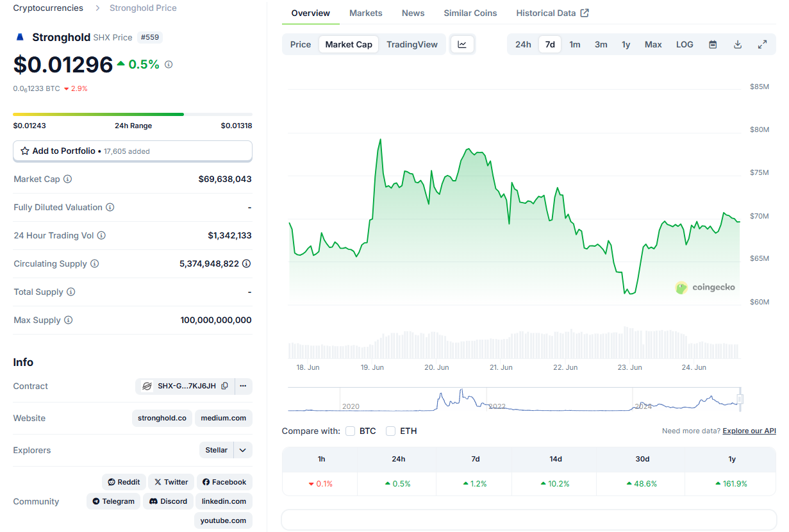This screenshot has height=532, width=789.
Task: Open the calendar date range picker
Action: [x=713, y=44]
